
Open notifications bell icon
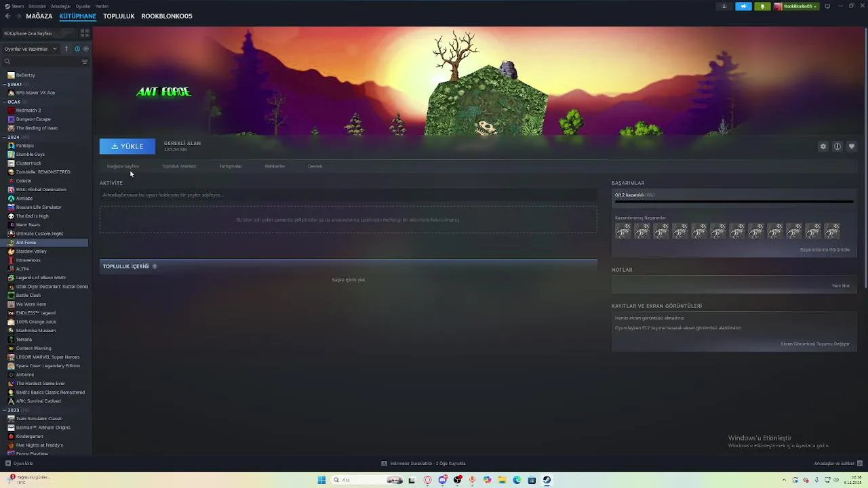762,6
